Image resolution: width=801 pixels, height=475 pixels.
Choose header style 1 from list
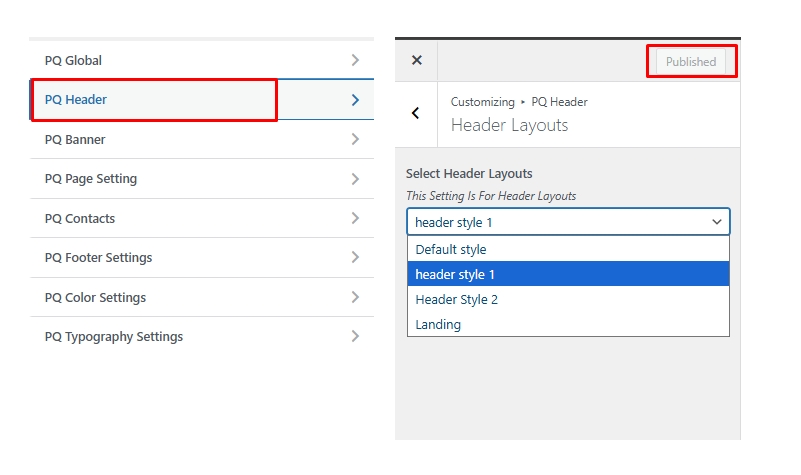tap(455, 274)
